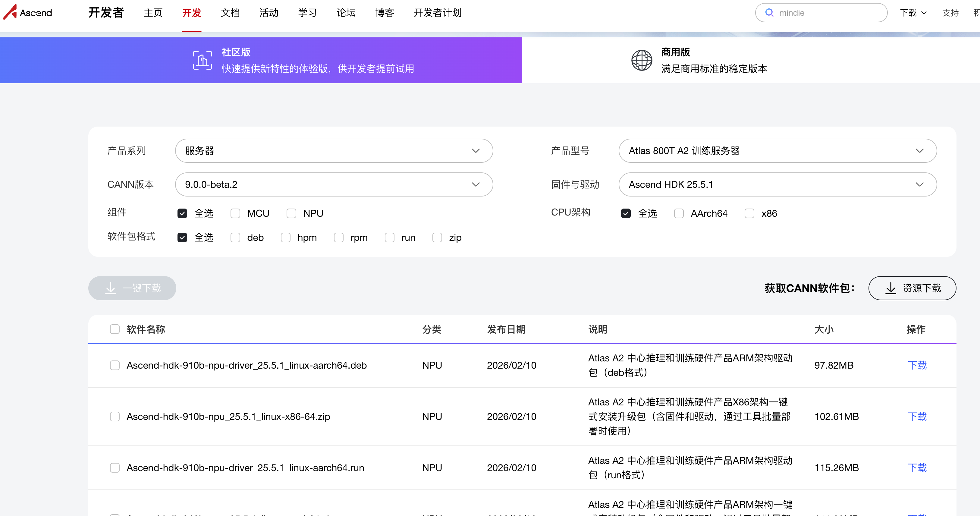
Task: Open the 论坛 nav item
Action: point(346,13)
